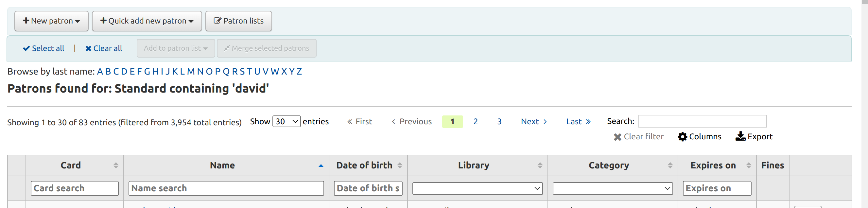Open the Library filter dropdown

point(477,188)
